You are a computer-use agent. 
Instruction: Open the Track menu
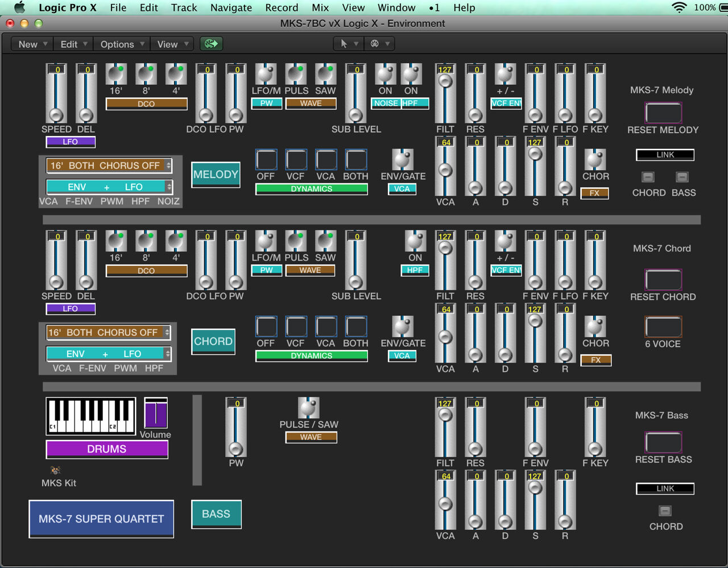pos(184,7)
